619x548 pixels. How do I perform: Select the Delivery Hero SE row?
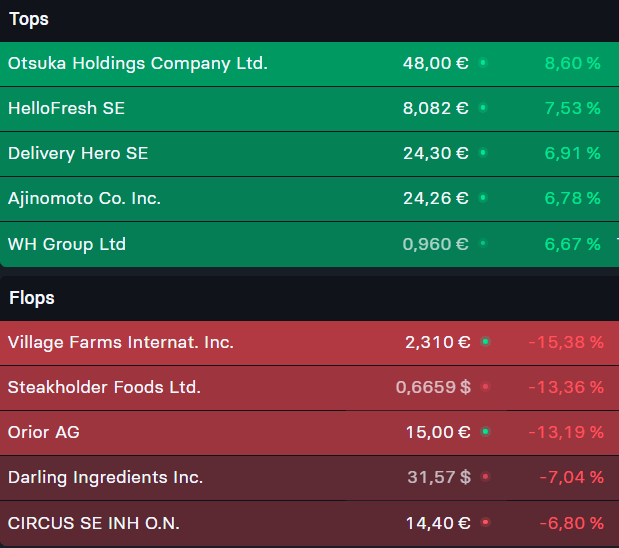tap(310, 154)
